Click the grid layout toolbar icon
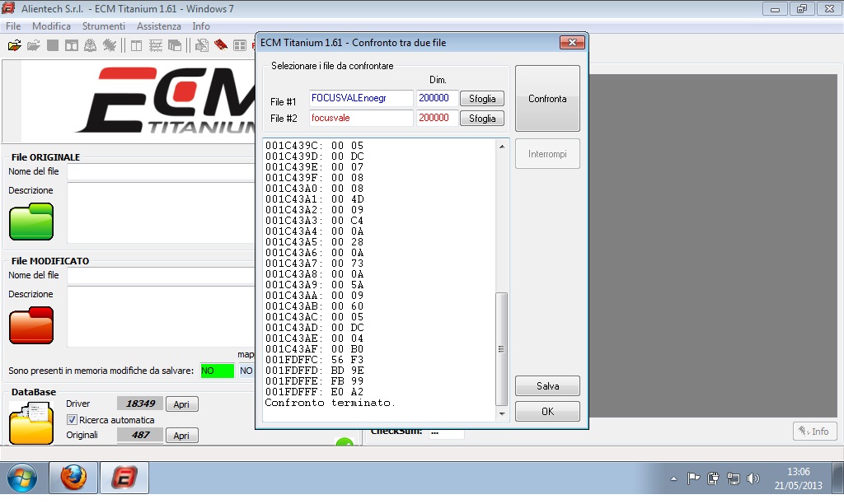Viewport: 844px width, 504px height. [240, 46]
